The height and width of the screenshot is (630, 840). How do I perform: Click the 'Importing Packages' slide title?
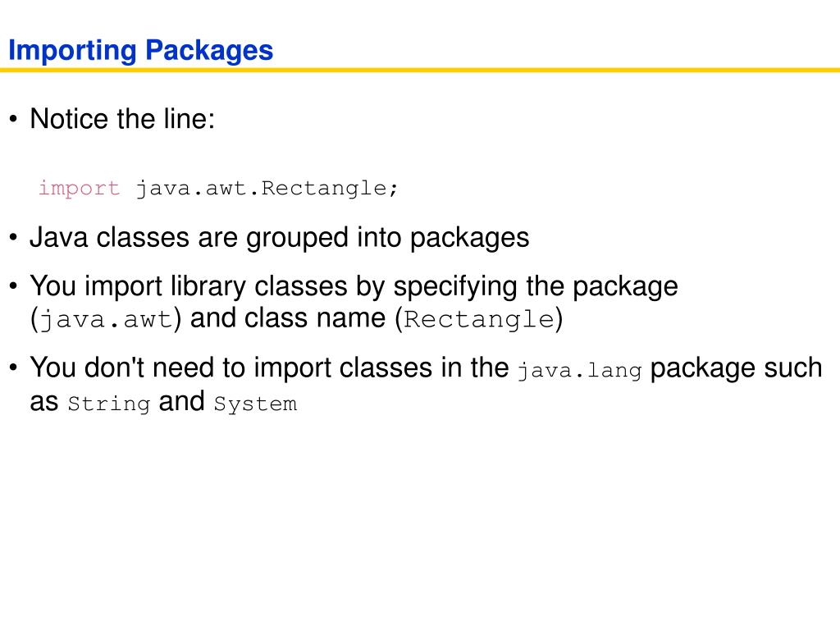point(141,51)
